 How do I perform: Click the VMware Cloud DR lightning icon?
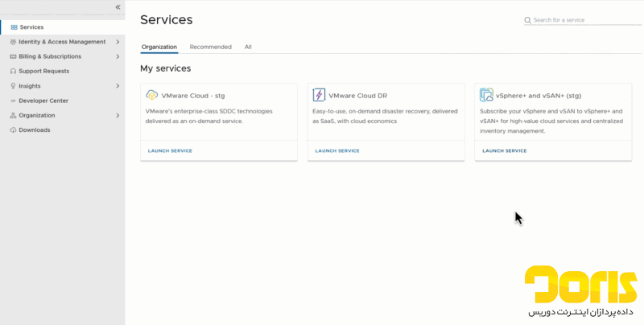[319, 95]
